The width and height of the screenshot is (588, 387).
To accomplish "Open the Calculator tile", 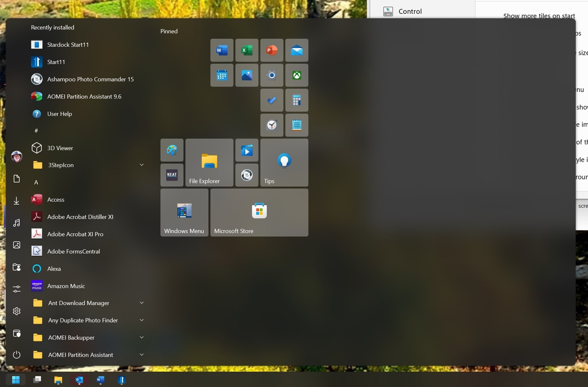I will click(297, 100).
